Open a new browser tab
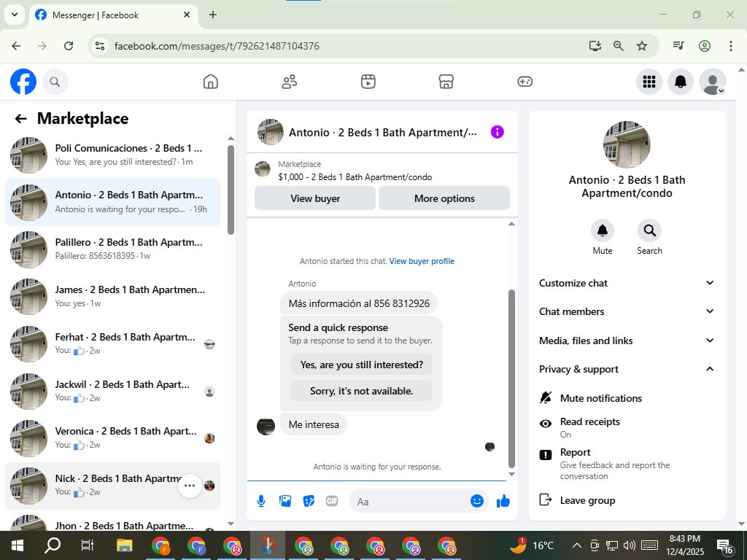 pos(212,15)
